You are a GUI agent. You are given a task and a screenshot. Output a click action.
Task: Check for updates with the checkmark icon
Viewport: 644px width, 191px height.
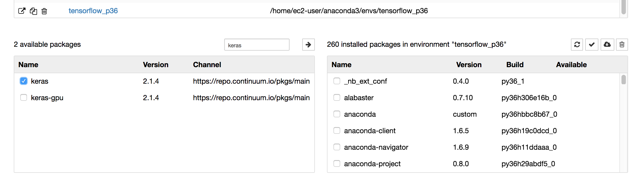click(592, 44)
